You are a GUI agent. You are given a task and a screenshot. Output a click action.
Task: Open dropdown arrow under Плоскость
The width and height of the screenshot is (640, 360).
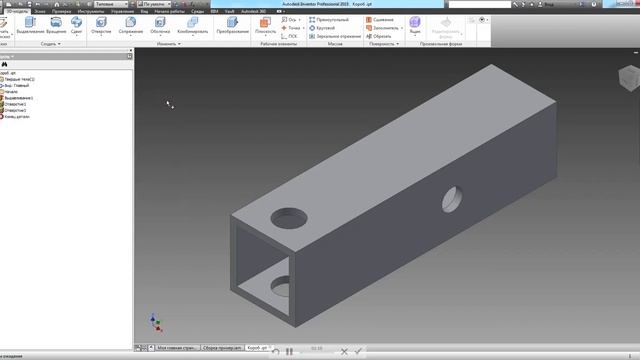[x=265, y=36]
